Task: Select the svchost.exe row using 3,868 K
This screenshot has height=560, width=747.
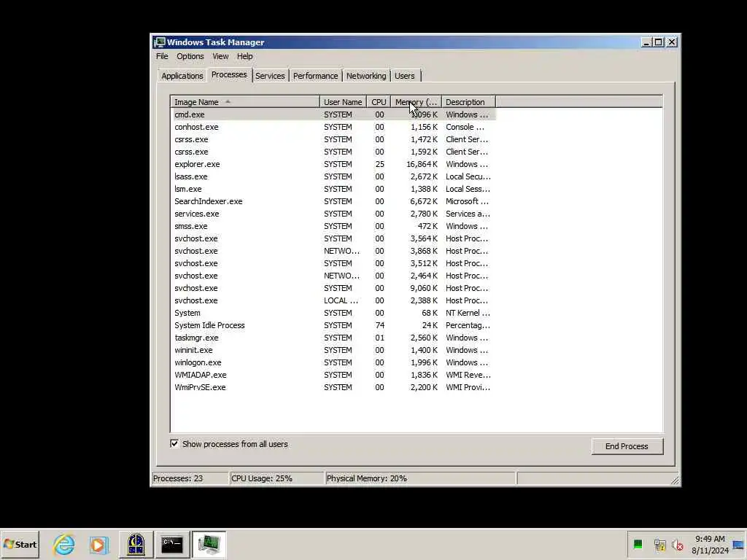Action: click(x=333, y=251)
